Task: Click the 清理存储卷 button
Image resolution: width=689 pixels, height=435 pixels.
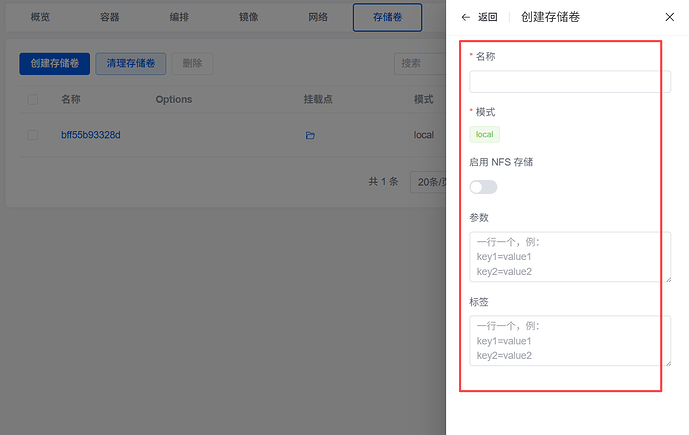Action: tap(131, 64)
